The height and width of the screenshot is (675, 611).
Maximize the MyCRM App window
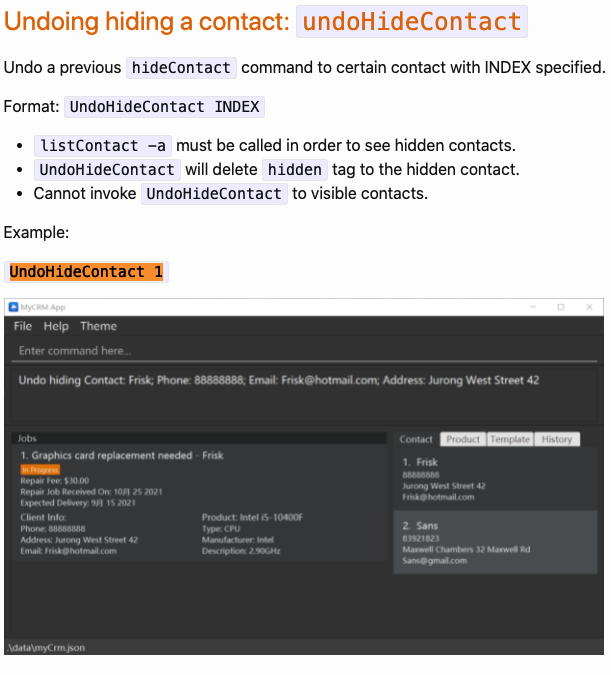pos(561,307)
